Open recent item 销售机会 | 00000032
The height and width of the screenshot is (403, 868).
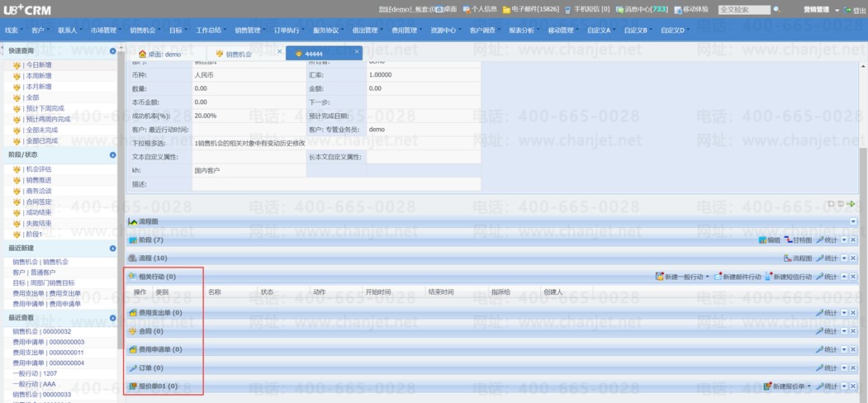[42, 332]
